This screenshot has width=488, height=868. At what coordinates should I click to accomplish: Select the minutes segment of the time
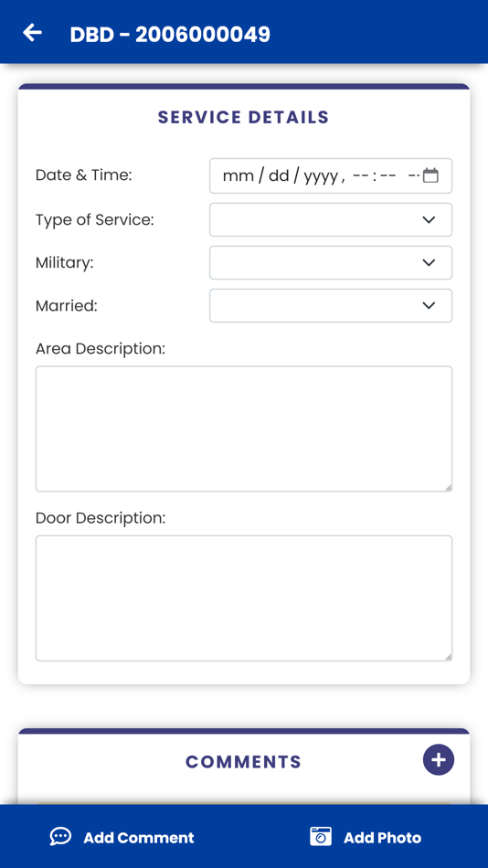[387, 176]
